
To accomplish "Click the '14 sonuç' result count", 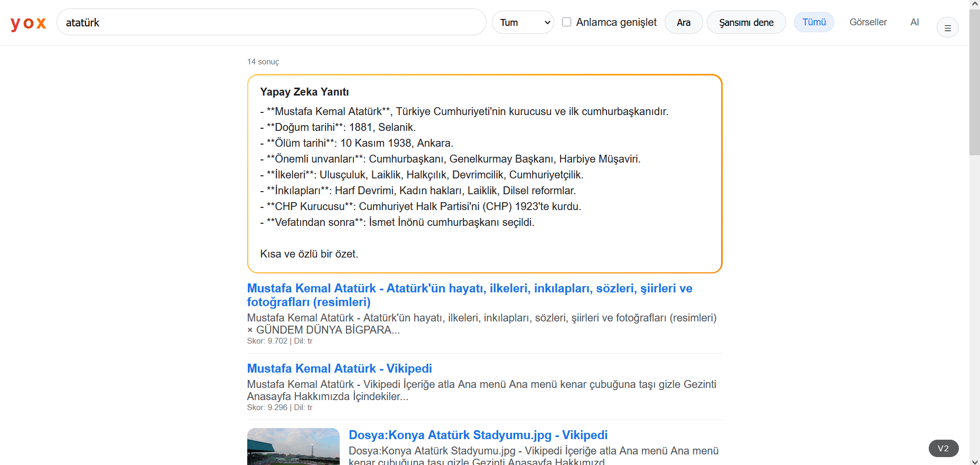I will [263, 62].
